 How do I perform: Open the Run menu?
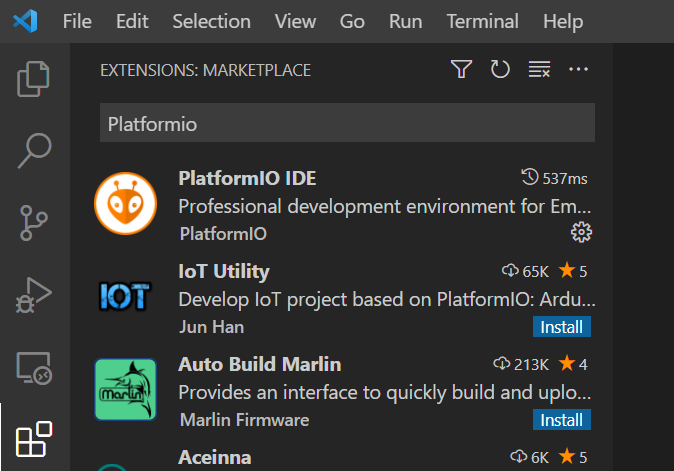point(405,21)
